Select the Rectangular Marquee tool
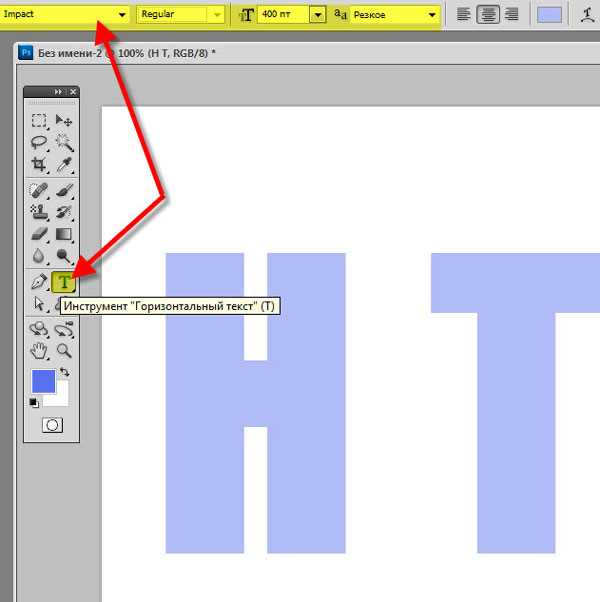The image size is (600, 602). pos(39,121)
